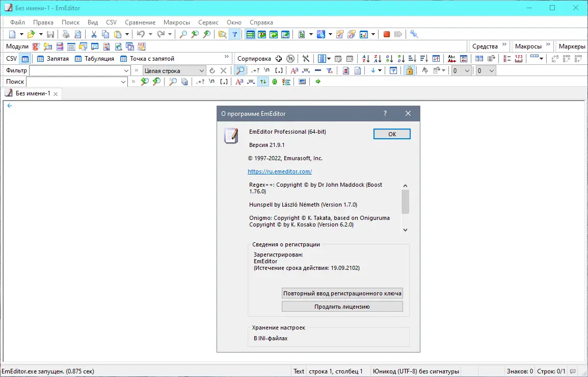Open the Сервис menu
The image size is (588, 377).
208,22
